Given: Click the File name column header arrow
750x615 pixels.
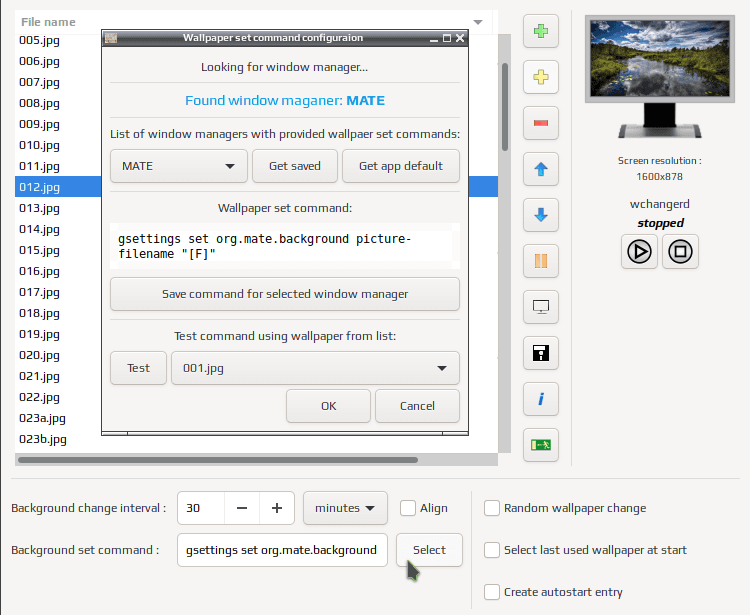Looking at the screenshot, I should (x=477, y=22).
